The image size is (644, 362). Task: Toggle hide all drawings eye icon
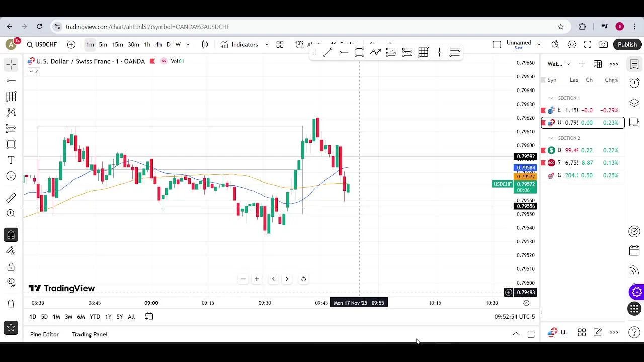(11, 282)
